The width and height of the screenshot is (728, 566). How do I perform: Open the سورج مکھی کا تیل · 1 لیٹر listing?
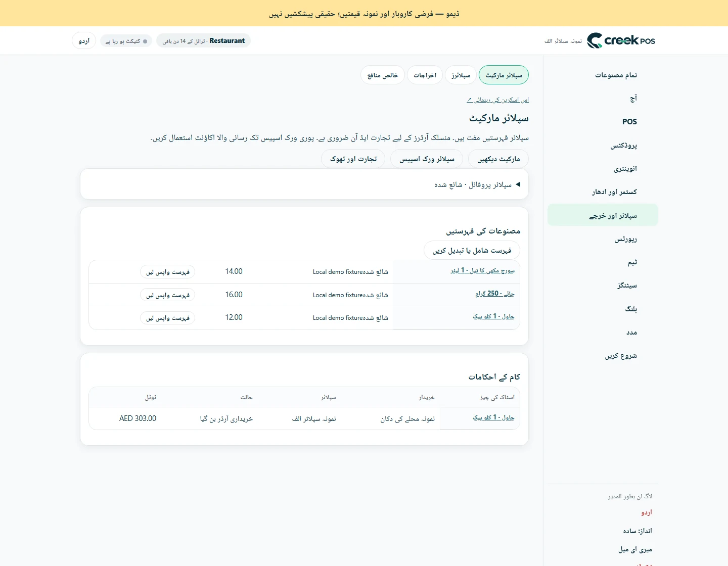[x=482, y=270]
